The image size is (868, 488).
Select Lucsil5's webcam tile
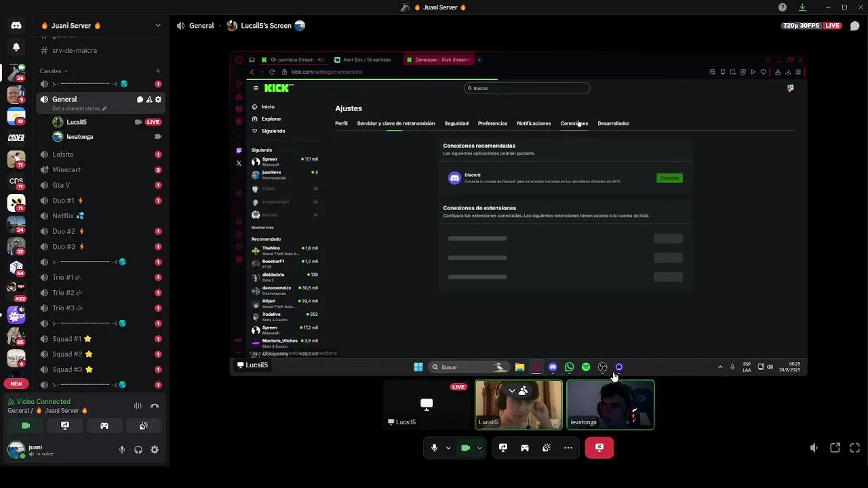click(x=519, y=405)
